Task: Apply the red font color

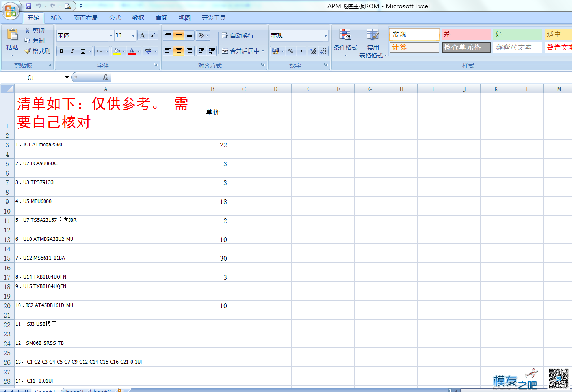Action: pos(132,51)
